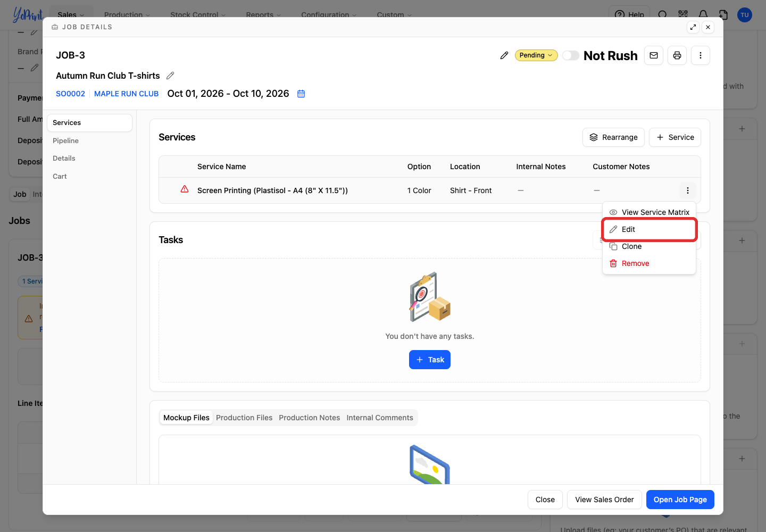Edit the Autumn Run Club T-shirts job name

coord(170,76)
